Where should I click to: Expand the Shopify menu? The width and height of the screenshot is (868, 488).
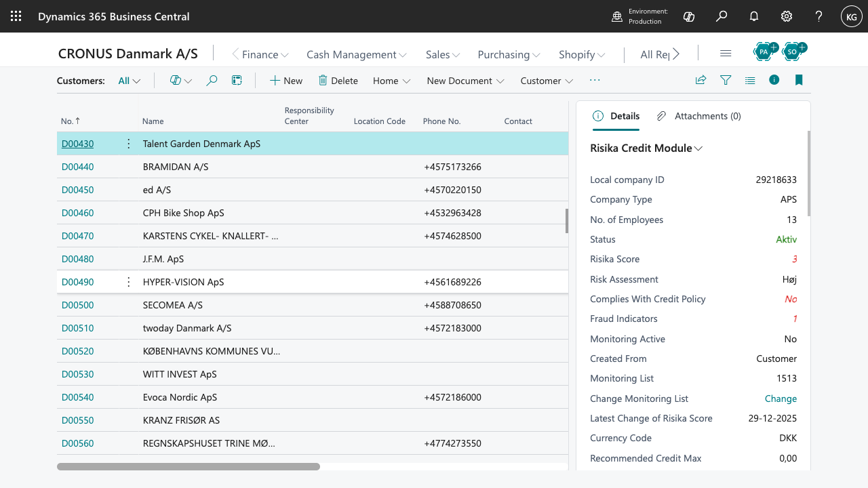click(582, 54)
